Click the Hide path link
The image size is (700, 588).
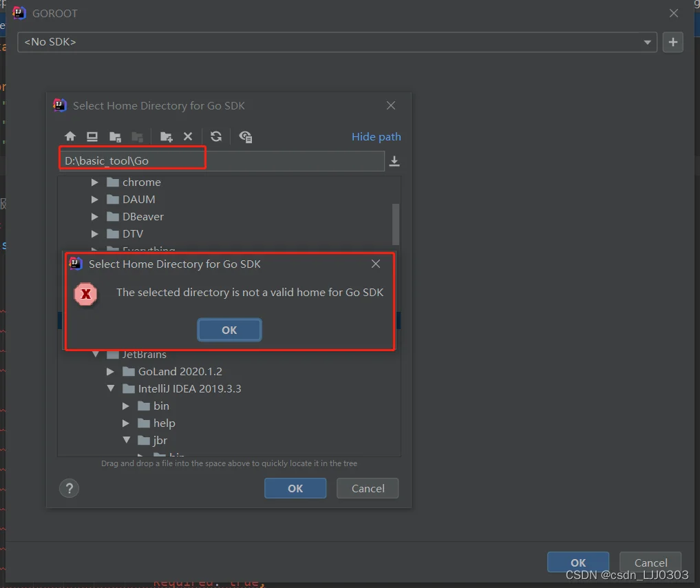coord(376,136)
